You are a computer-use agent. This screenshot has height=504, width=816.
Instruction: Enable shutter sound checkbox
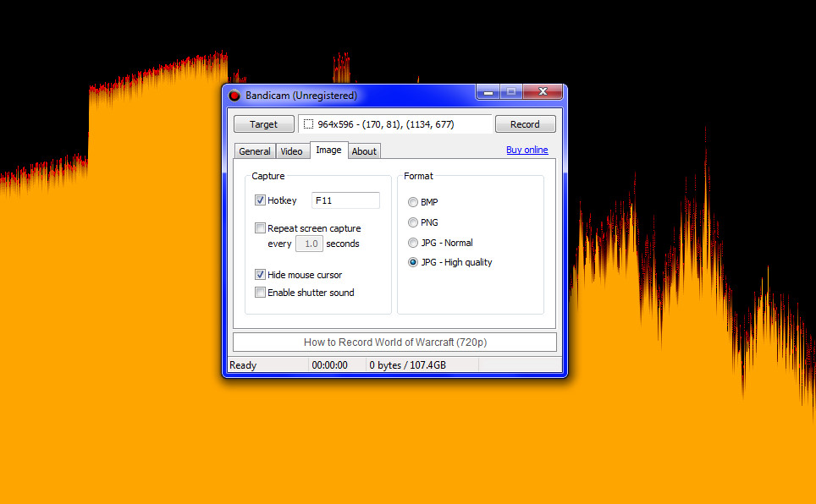(x=260, y=293)
